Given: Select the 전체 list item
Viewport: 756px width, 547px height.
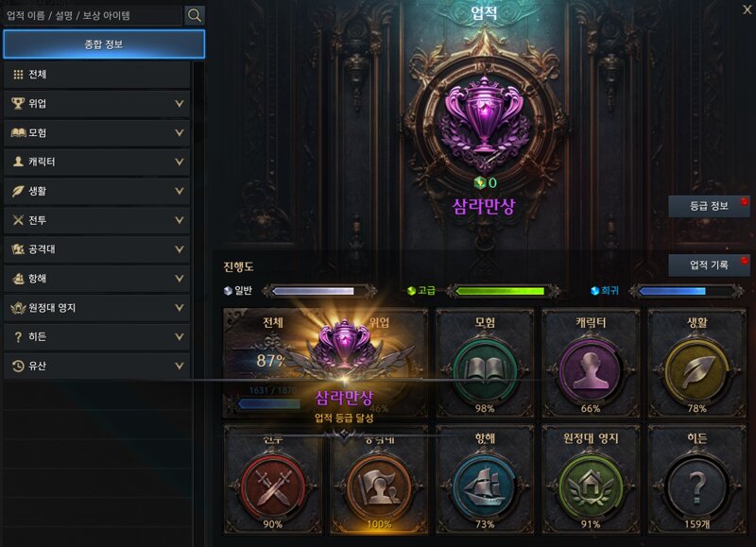Looking at the screenshot, I should tap(96, 75).
